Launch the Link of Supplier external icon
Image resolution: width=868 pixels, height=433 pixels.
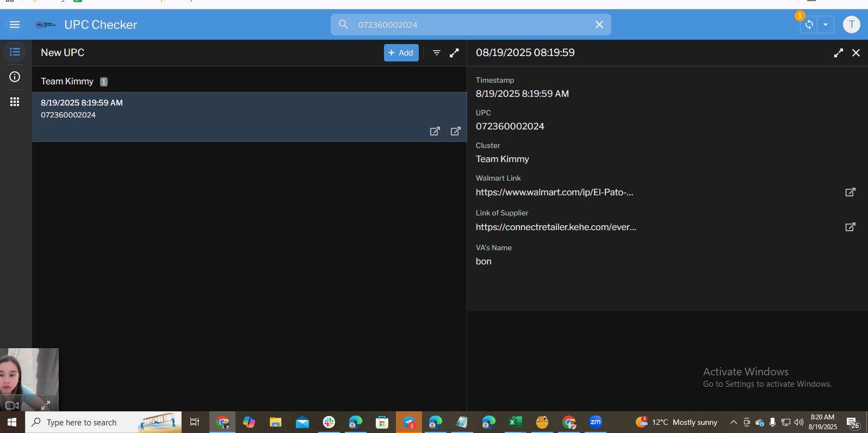(x=850, y=227)
